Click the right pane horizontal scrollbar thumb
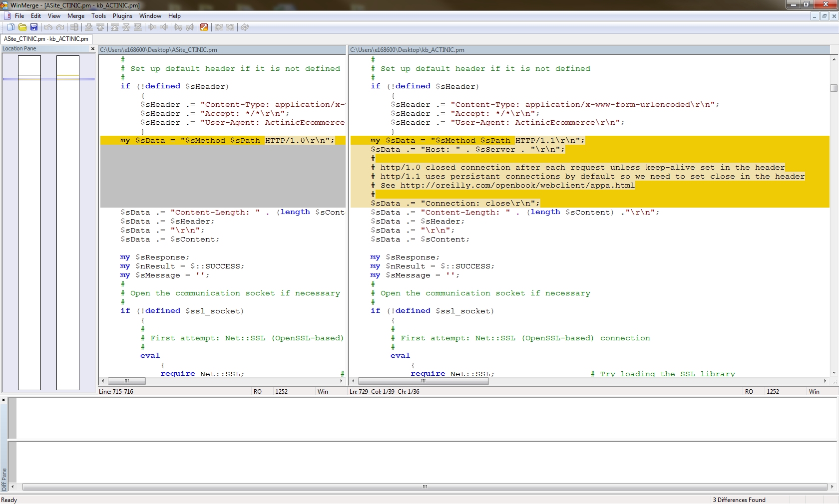This screenshot has width=839, height=504. click(x=423, y=381)
